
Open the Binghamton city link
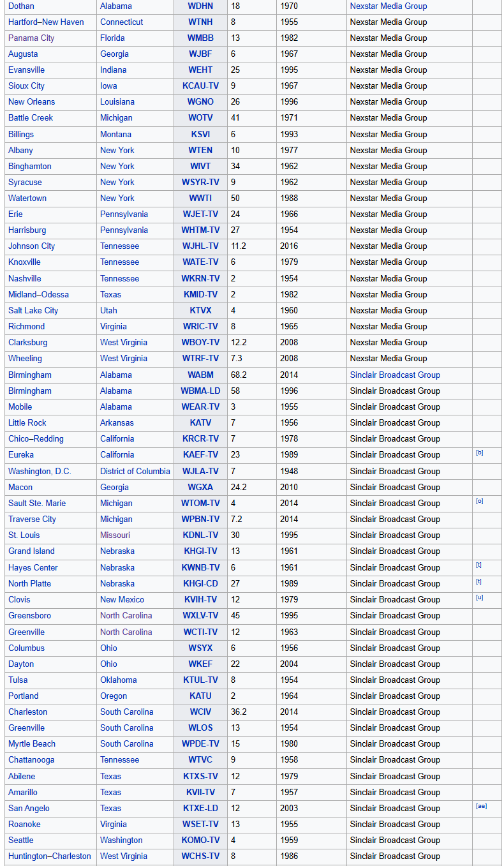point(30,166)
